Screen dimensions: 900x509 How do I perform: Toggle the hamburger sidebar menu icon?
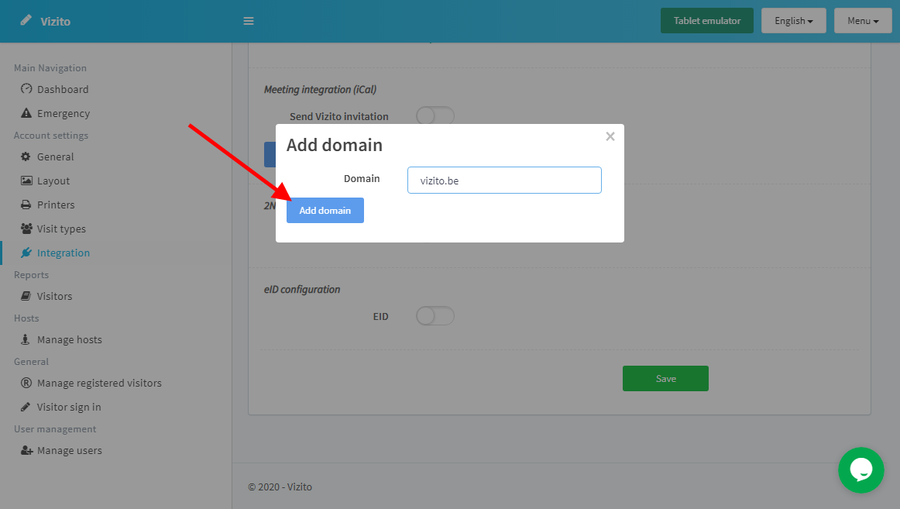coord(249,21)
